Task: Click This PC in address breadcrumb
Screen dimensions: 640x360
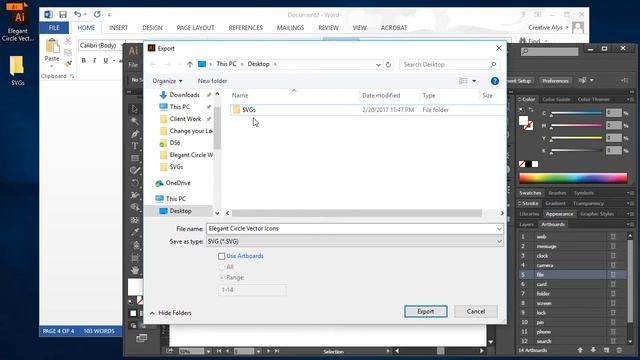Action: (226, 64)
